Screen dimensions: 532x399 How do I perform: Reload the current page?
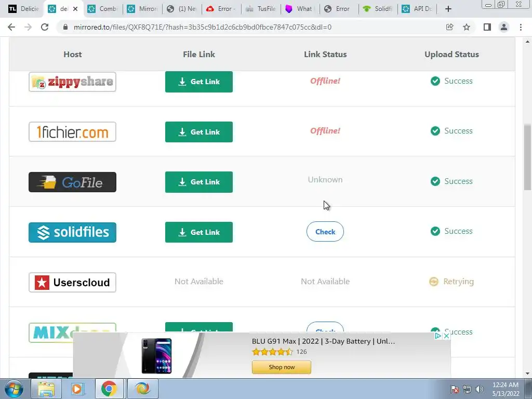(45, 27)
